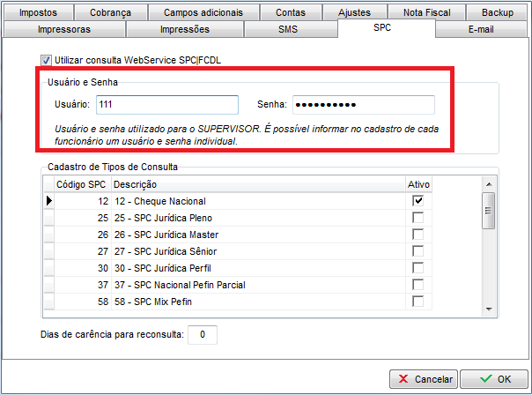Open the Impostos tab

click(x=40, y=13)
